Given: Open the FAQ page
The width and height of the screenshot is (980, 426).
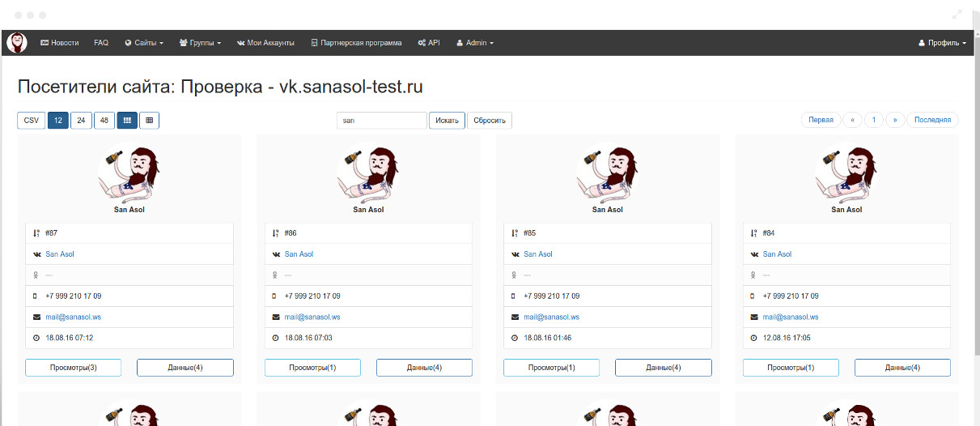Looking at the screenshot, I should (x=101, y=43).
